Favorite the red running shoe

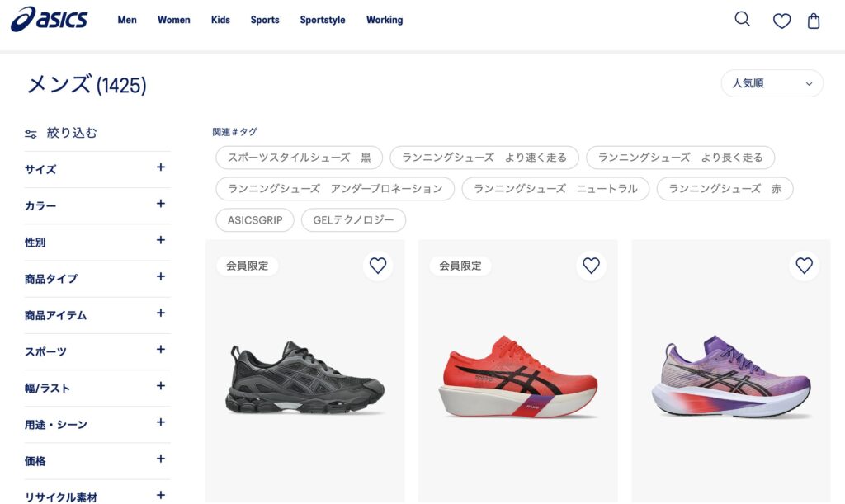[x=591, y=266]
